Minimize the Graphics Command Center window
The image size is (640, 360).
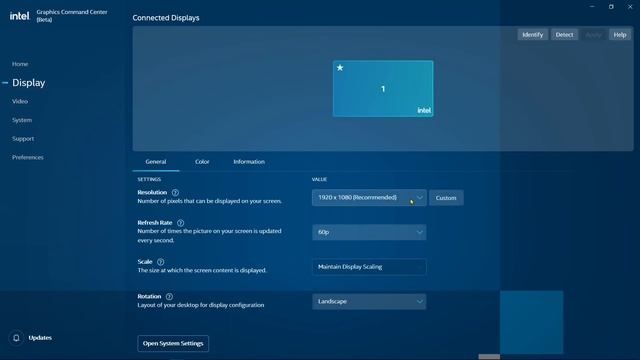point(592,7)
